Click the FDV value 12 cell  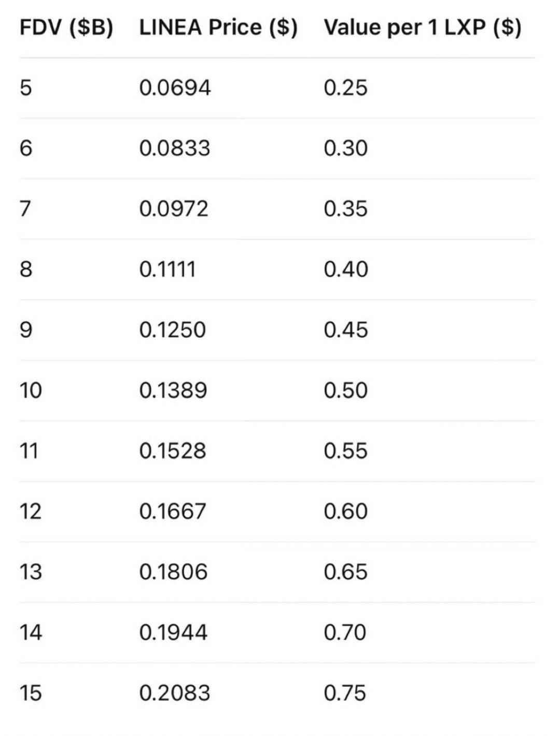[x=30, y=512]
